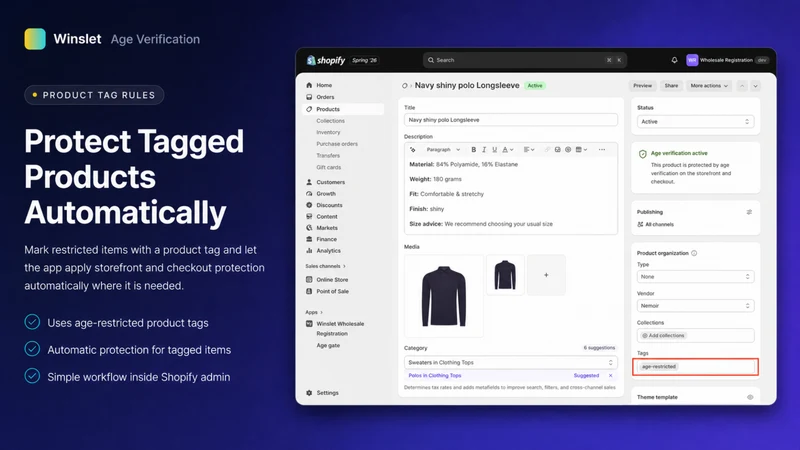
Task: Open Products in the sidebar
Action: pos(343,109)
